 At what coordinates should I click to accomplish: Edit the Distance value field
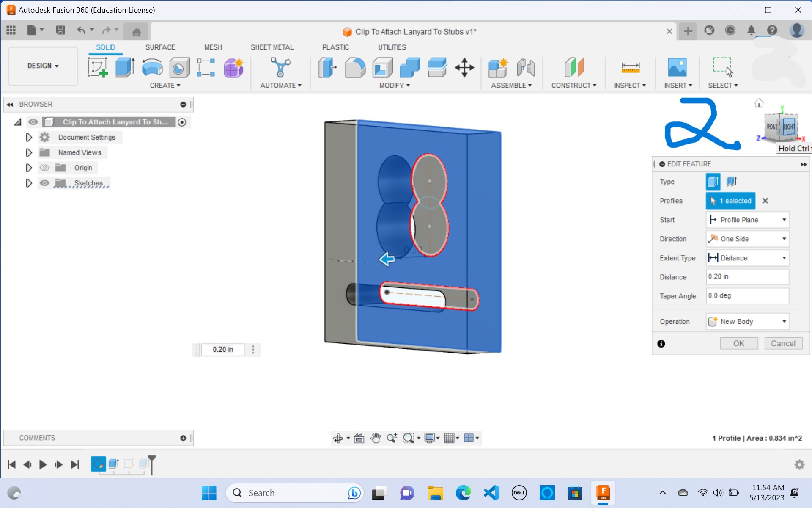(747, 276)
